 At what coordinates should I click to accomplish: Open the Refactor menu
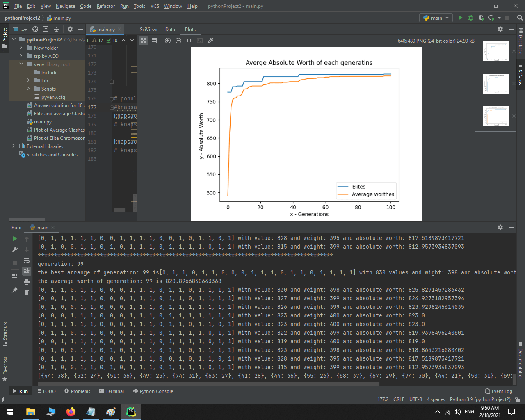105,6
